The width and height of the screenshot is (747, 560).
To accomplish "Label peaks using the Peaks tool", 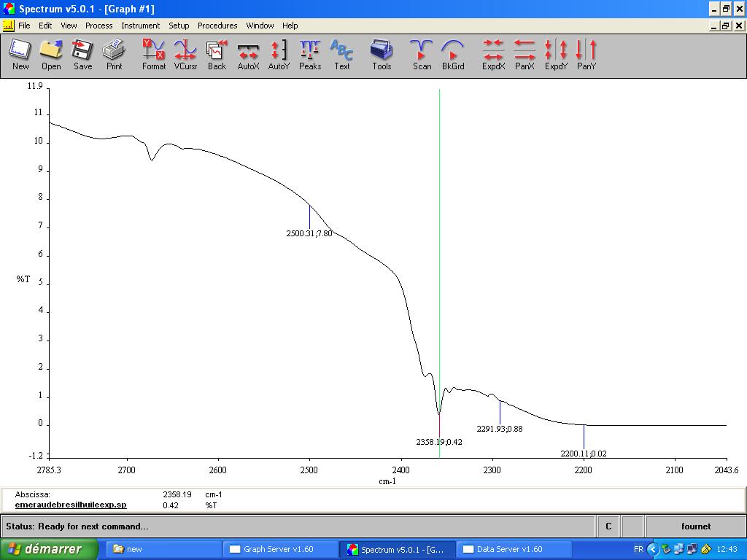I will point(310,55).
